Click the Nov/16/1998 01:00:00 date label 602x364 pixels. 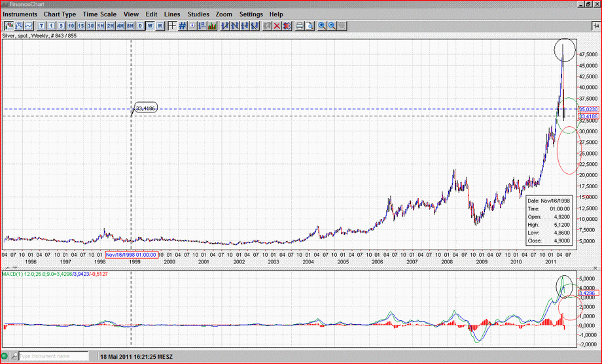point(132,255)
